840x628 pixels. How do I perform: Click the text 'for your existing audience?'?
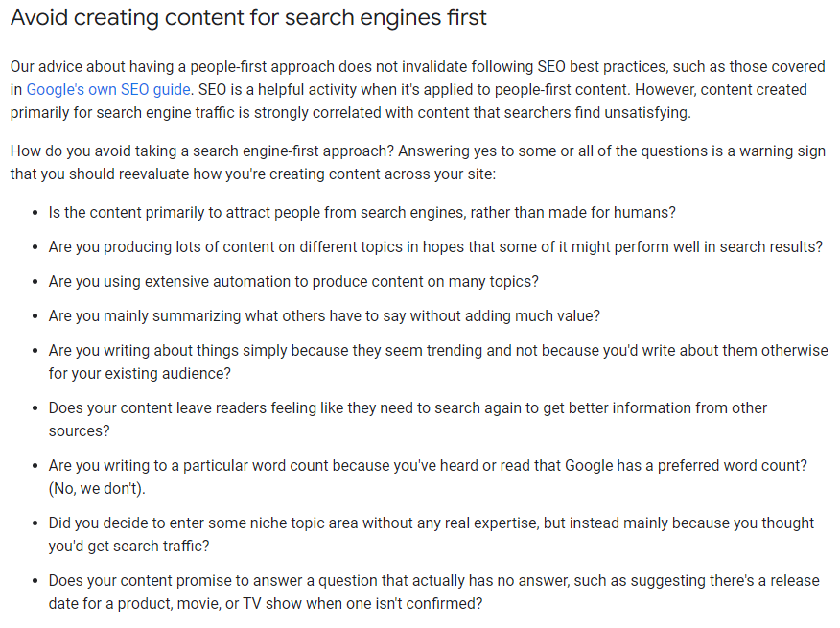click(143, 374)
